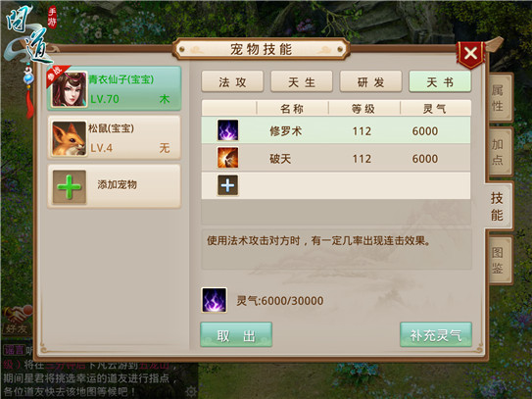
Task: Switch to the 研发 skill tab
Action: coord(371,81)
